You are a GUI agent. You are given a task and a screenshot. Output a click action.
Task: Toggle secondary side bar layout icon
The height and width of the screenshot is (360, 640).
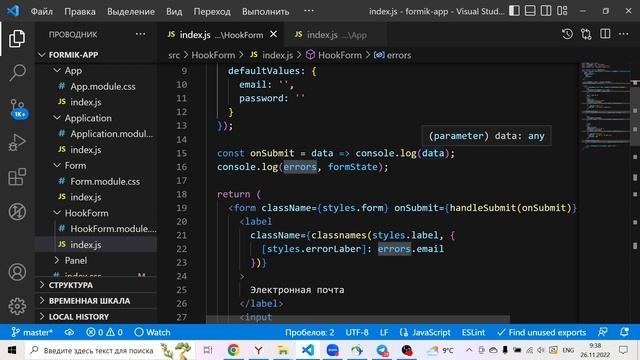point(546,11)
